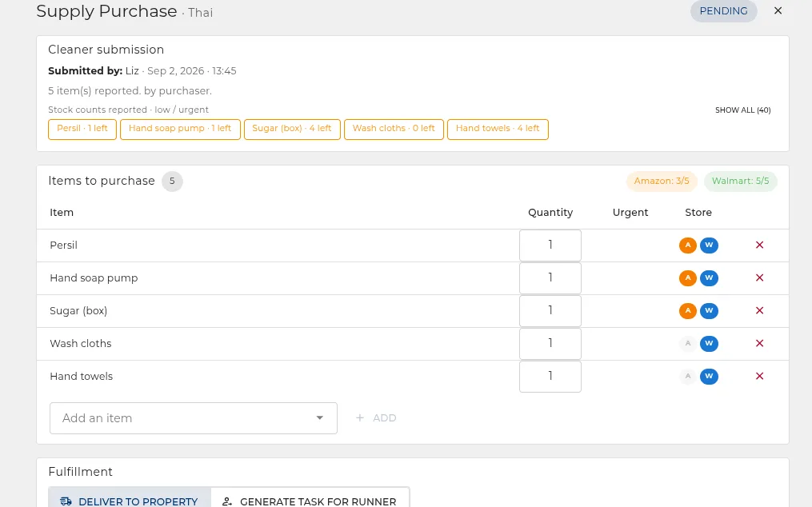The width and height of the screenshot is (812, 507).
Task: Remove the Hand towels row
Action: [x=759, y=377]
